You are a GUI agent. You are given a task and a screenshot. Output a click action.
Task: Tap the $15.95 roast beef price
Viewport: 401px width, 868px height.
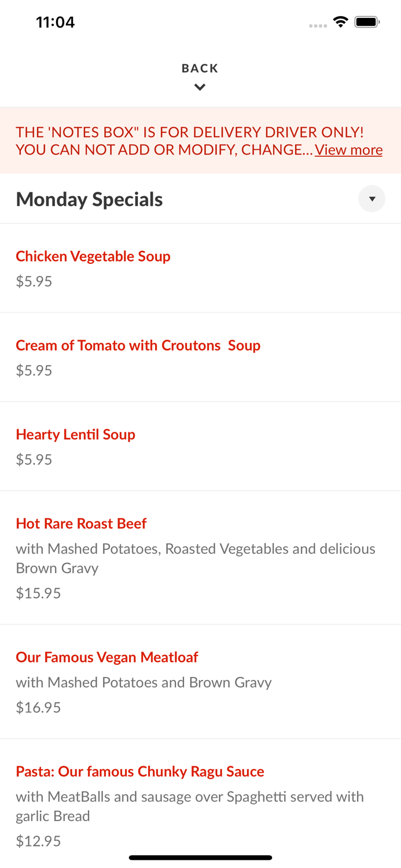point(38,593)
